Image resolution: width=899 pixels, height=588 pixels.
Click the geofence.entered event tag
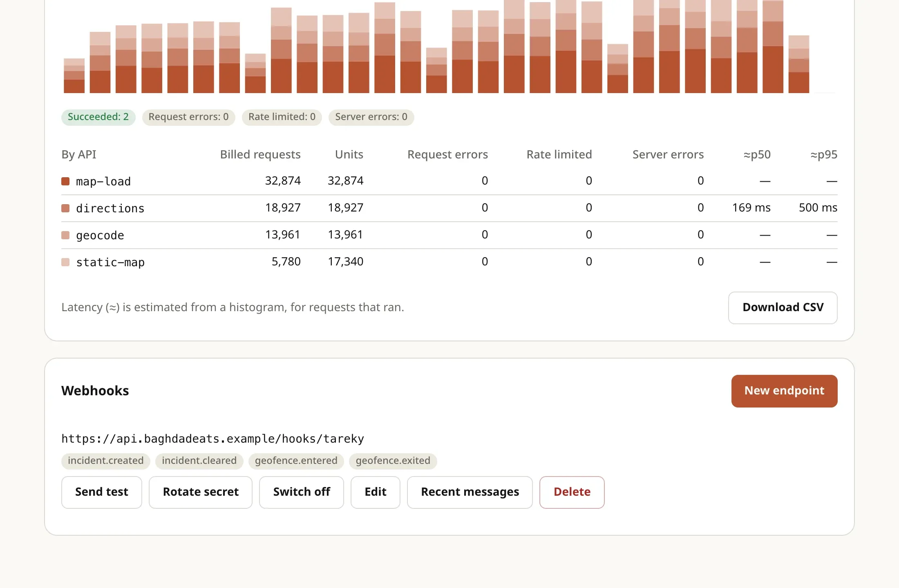(x=296, y=461)
